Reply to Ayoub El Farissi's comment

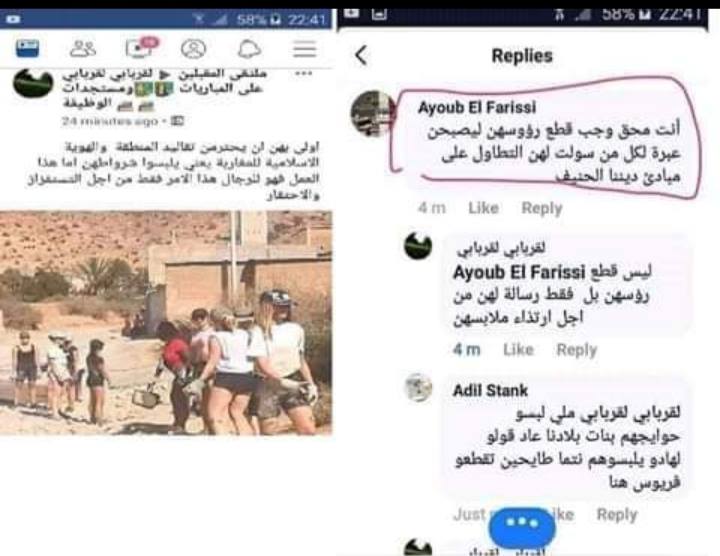coord(542,208)
